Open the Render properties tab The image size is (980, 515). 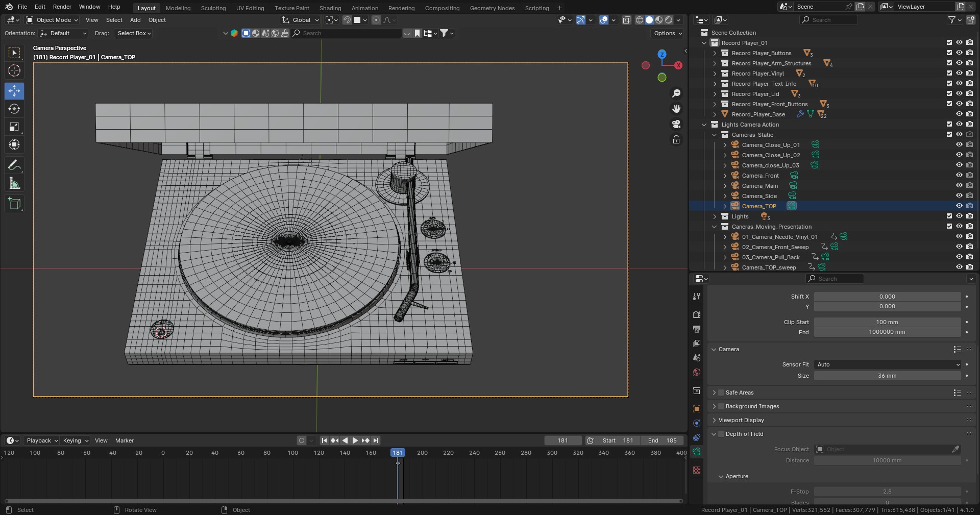tap(697, 315)
